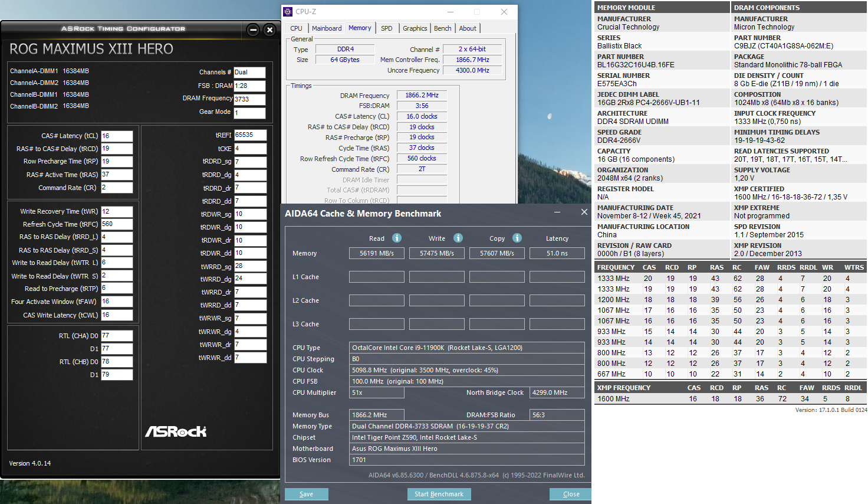
Task: Open the SPD tab in CPU-Z
Action: tap(387, 28)
